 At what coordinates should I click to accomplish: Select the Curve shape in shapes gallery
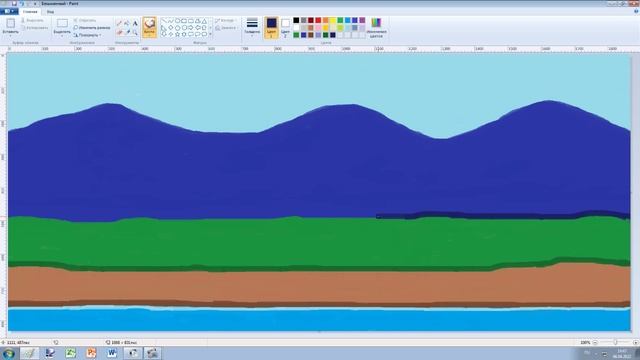coord(171,20)
